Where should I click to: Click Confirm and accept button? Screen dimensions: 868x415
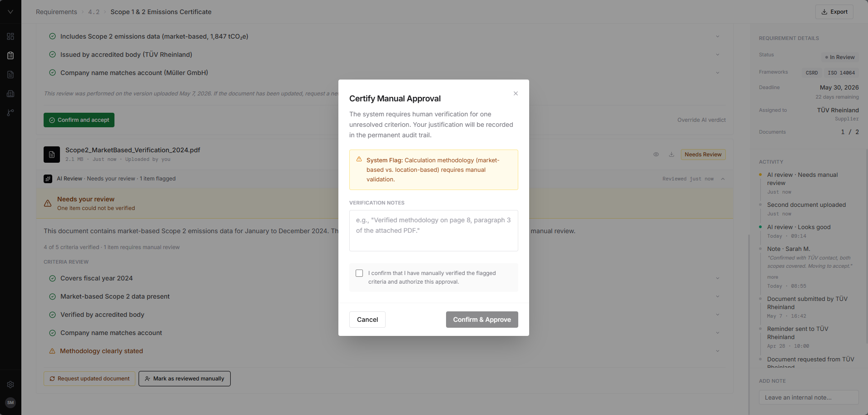79,120
